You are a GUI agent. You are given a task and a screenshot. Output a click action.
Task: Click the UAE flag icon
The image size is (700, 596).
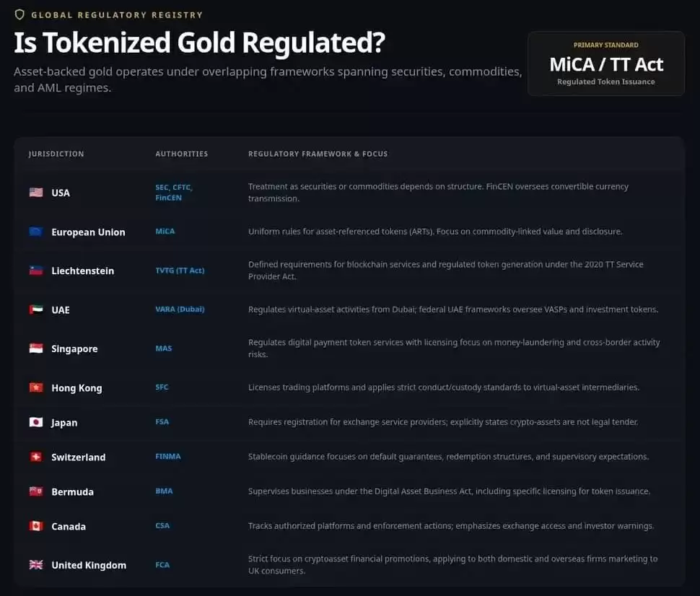[36, 310]
